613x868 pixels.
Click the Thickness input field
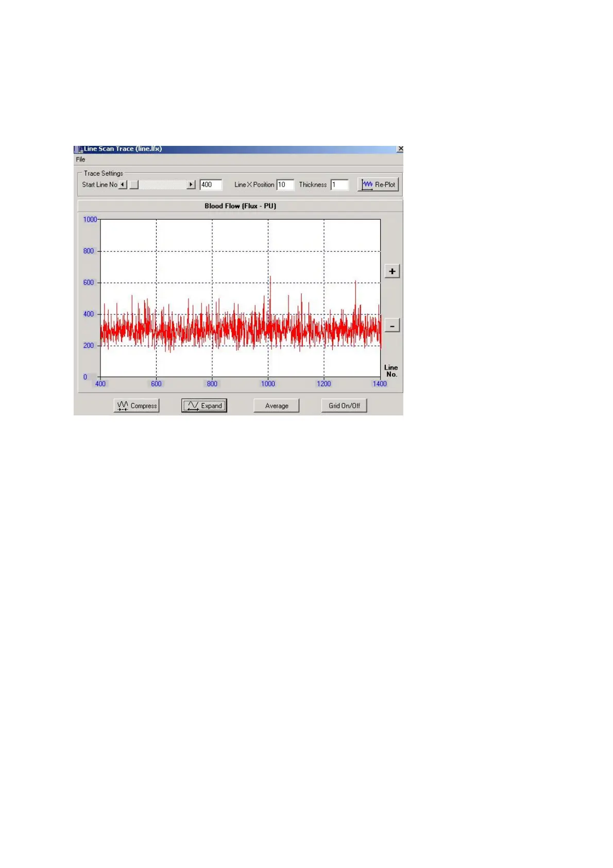pyautogui.click(x=339, y=185)
